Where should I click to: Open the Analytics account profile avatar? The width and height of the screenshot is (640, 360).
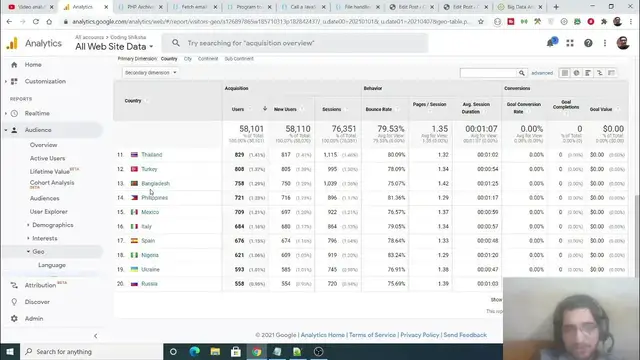[x=623, y=43]
